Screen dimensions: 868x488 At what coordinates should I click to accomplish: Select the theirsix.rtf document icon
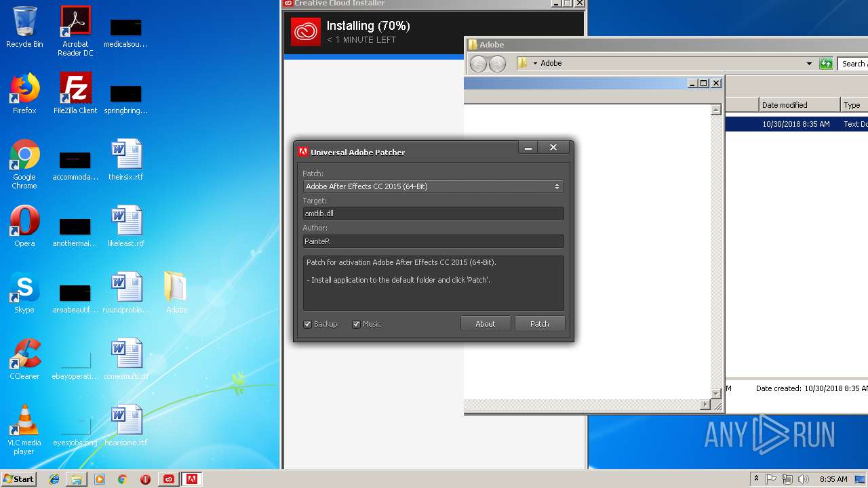pos(126,160)
